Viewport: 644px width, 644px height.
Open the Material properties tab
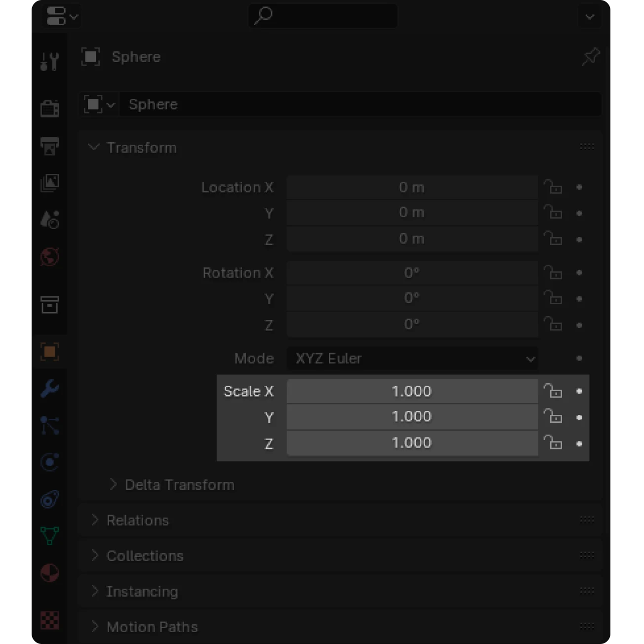pyautogui.click(x=49, y=573)
